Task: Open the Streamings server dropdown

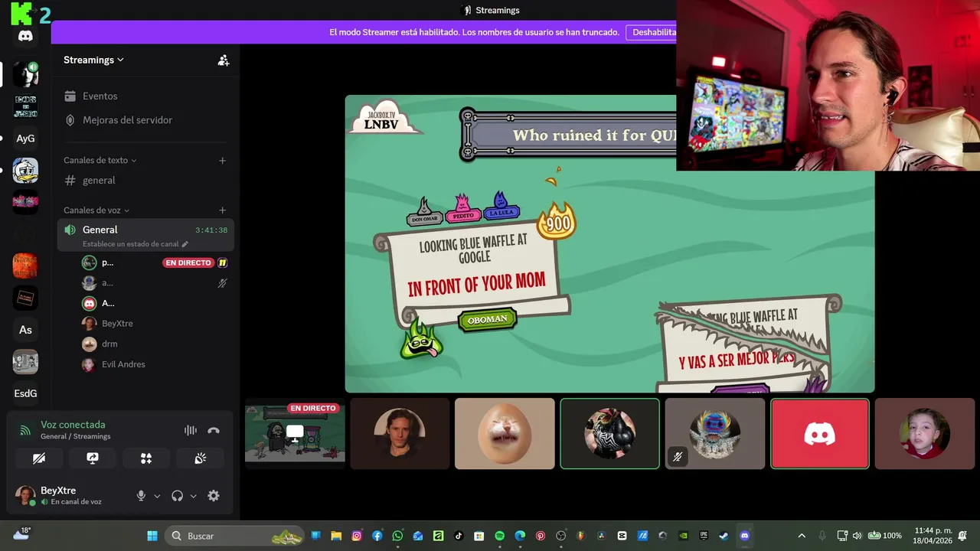Action: (x=93, y=60)
